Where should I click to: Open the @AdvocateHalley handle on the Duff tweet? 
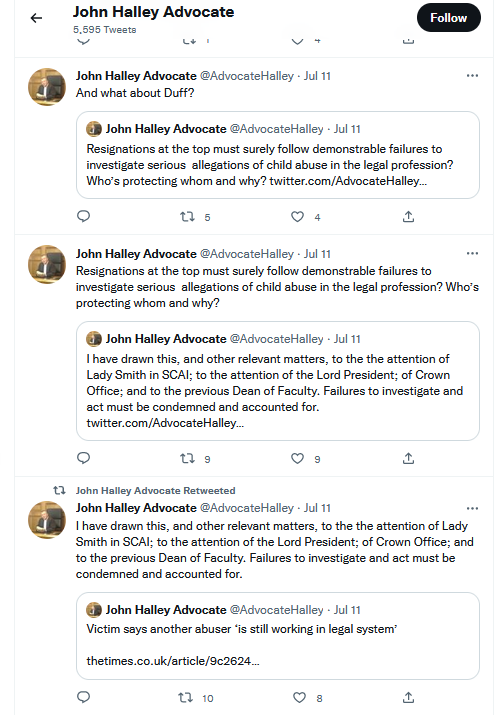[x=247, y=76]
